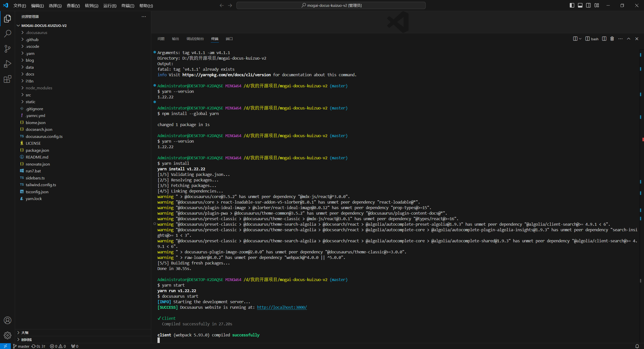Switch to the 问题 panel tab
The height and width of the screenshot is (349, 644).
pyautogui.click(x=161, y=39)
